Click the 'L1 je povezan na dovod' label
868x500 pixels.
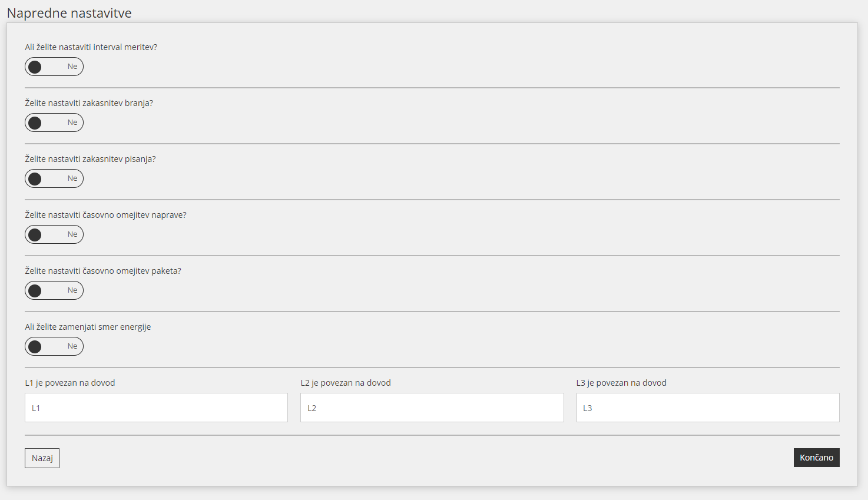(x=70, y=383)
